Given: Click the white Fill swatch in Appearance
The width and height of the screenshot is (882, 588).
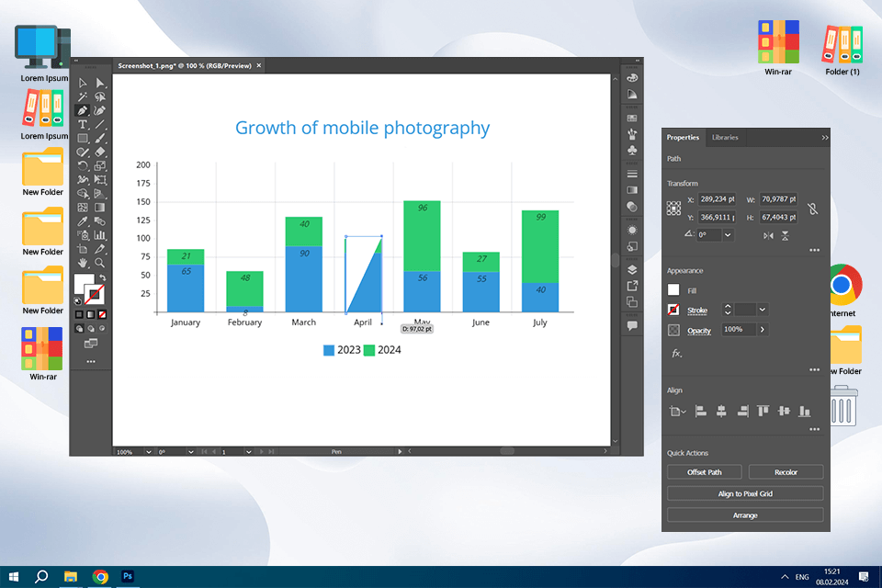Looking at the screenshot, I should pyautogui.click(x=673, y=289).
